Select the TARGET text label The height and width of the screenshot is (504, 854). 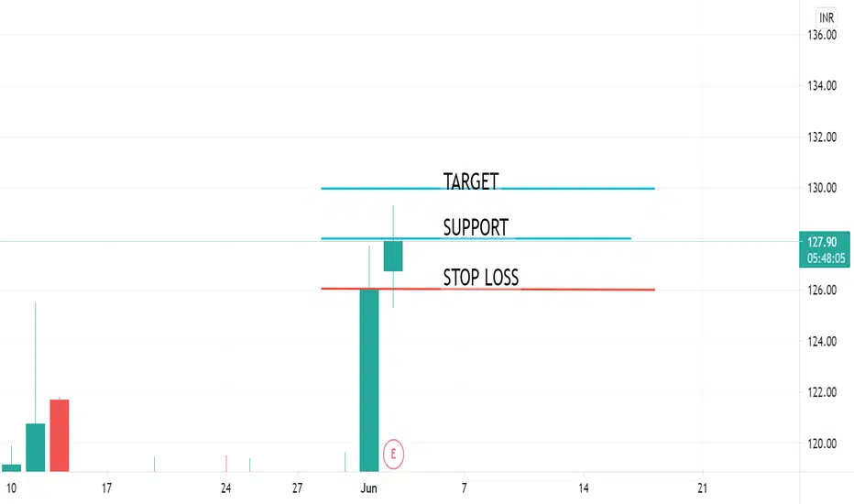click(471, 181)
